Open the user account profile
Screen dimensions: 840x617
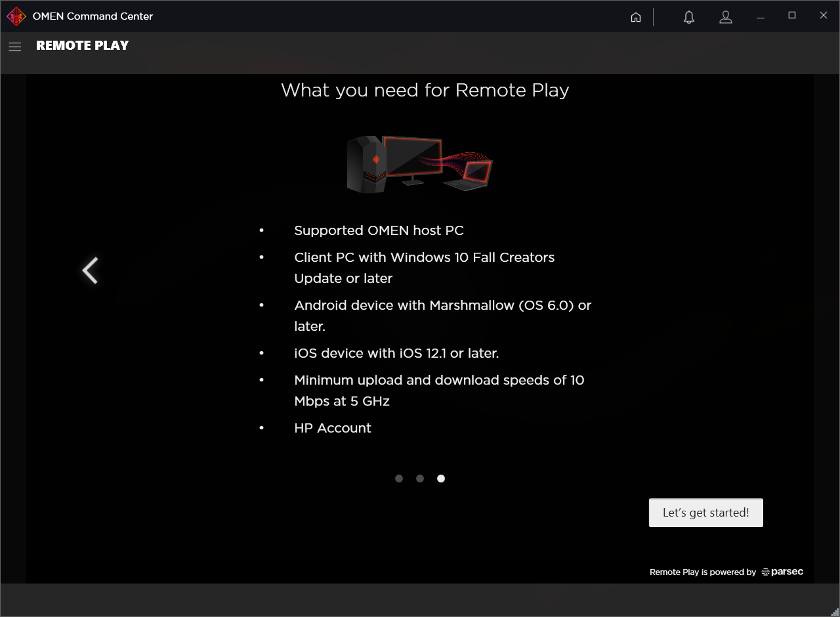(725, 17)
